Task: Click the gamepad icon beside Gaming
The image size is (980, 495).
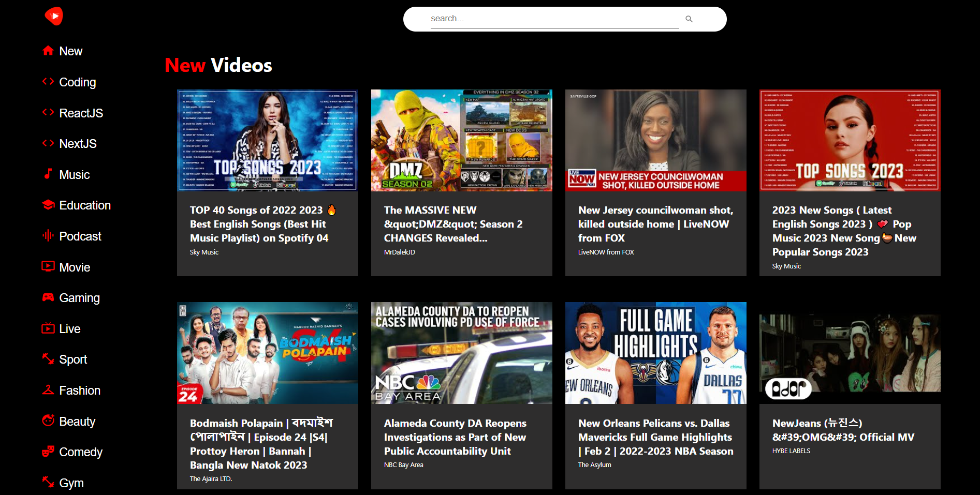Action: (48, 297)
